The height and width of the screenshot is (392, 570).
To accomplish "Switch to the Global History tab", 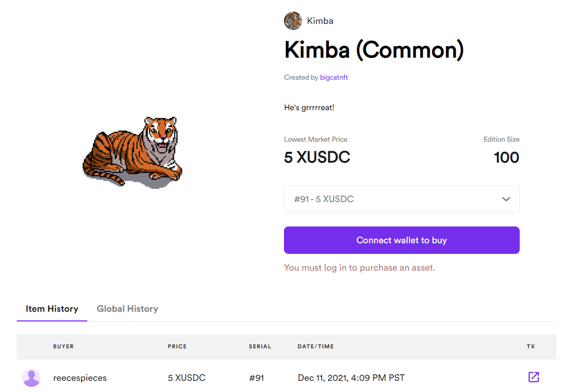I will [x=128, y=309].
